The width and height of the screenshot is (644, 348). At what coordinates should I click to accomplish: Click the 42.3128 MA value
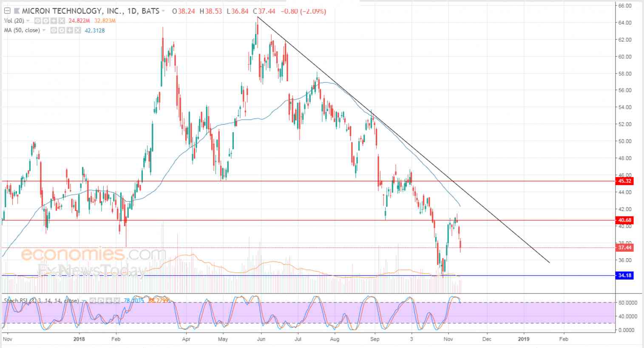(x=94, y=31)
